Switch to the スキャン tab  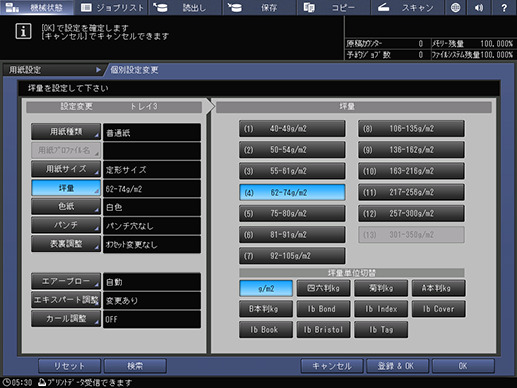(x=408, y=7)
